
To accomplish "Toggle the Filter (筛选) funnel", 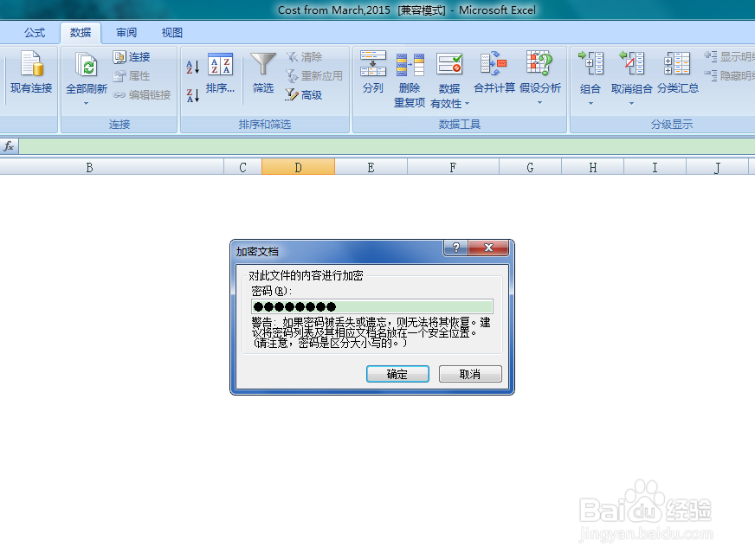I will (x=263, y=73).
